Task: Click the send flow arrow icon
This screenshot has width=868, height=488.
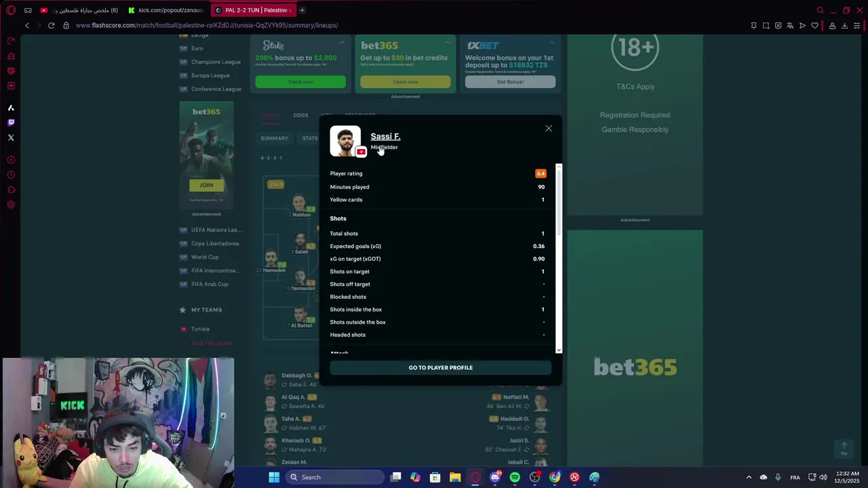Action: (x=802, y=26)
